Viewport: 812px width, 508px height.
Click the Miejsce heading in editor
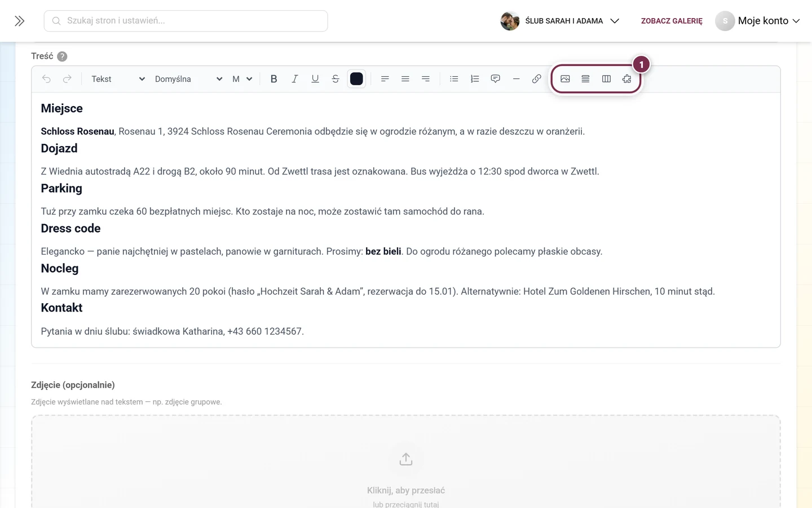pyautogui.click(x=61, y=108)
